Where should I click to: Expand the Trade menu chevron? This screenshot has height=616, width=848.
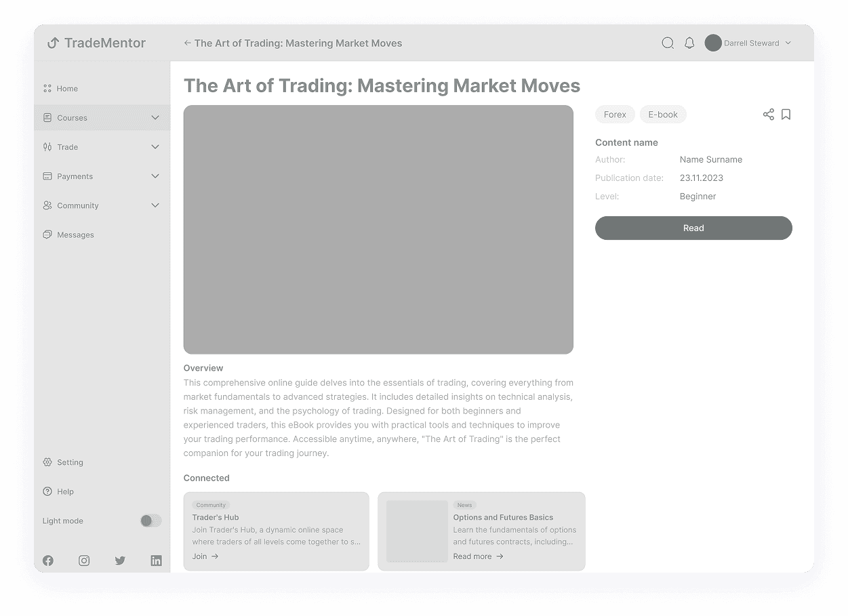click(155, 146)
